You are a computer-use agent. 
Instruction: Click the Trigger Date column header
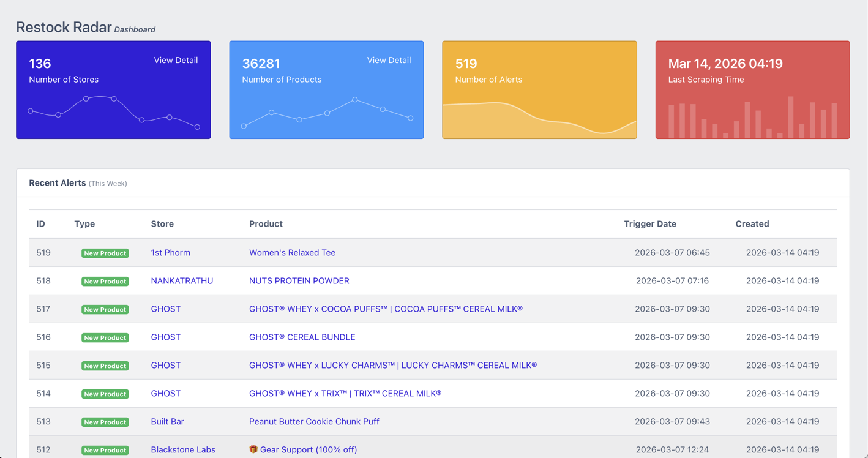[650, 223]
